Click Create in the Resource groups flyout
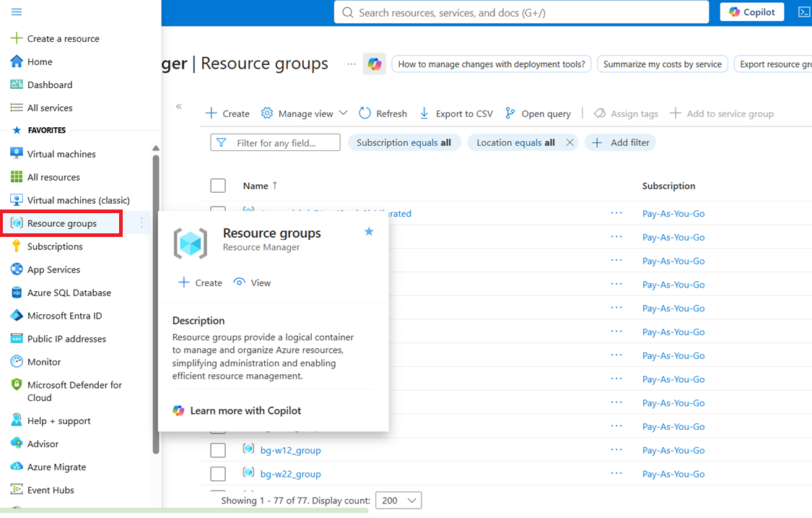The width and height of the screenshot is (812, 518). (x=200, y=282)
